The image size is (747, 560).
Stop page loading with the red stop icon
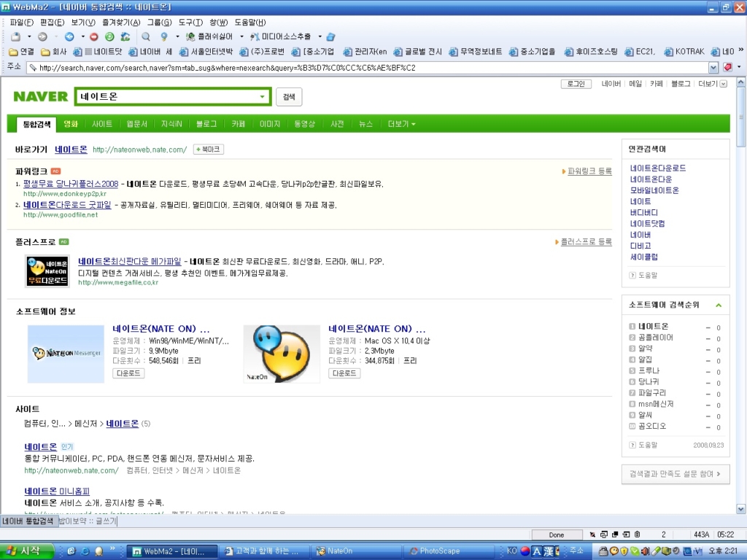(x=94, y=36)
